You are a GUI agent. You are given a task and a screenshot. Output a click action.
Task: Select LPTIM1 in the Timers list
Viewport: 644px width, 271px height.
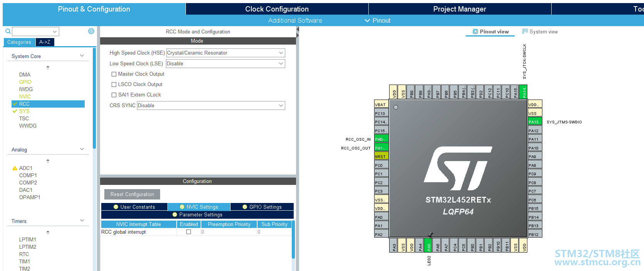pos(28,239)
